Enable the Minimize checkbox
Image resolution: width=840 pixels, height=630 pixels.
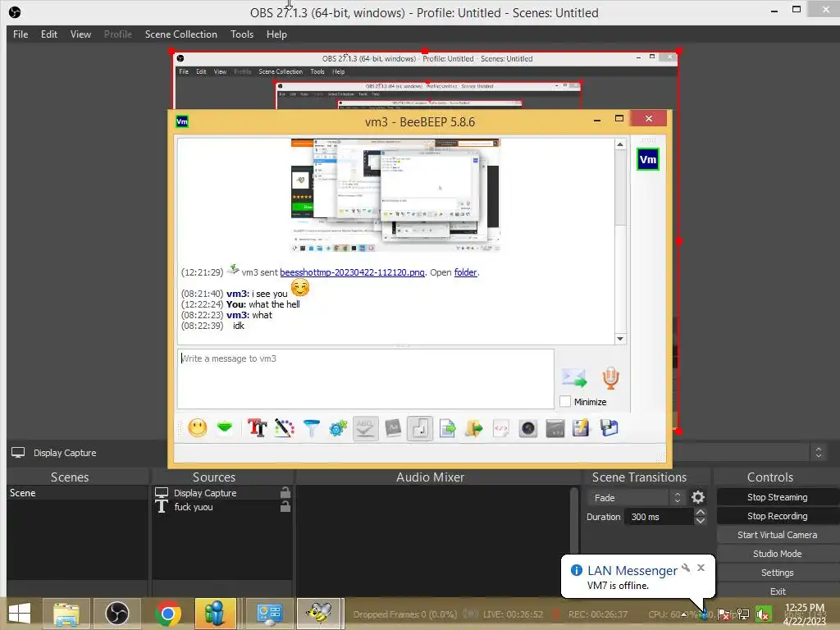click(x=565, y=401)
